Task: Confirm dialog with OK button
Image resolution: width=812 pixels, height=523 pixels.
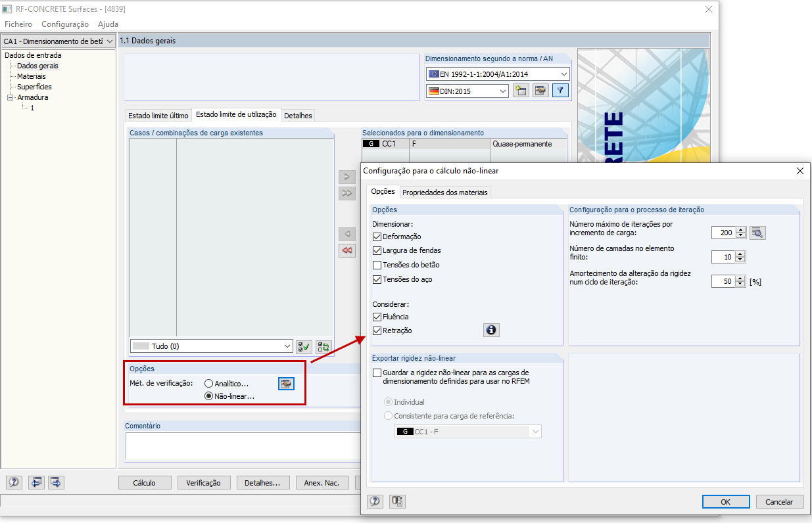Action: click(x=726, y=501)
